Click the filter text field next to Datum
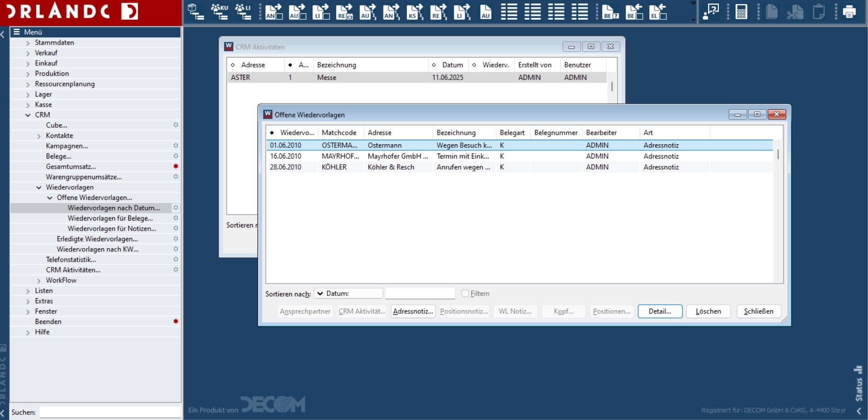 pyautogui.click(x=420, y=293)
